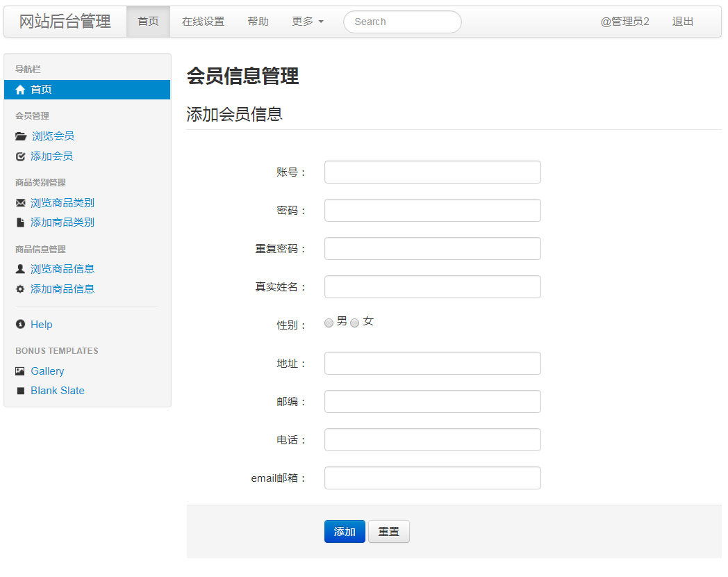Click the 网站后台管理 brand title
Screen dimensions: 728x577
[x=65, y=22]
